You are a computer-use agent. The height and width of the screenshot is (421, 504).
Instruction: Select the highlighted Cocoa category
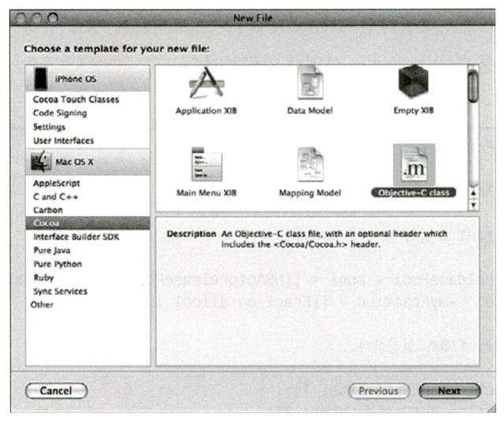coord(87,223)
